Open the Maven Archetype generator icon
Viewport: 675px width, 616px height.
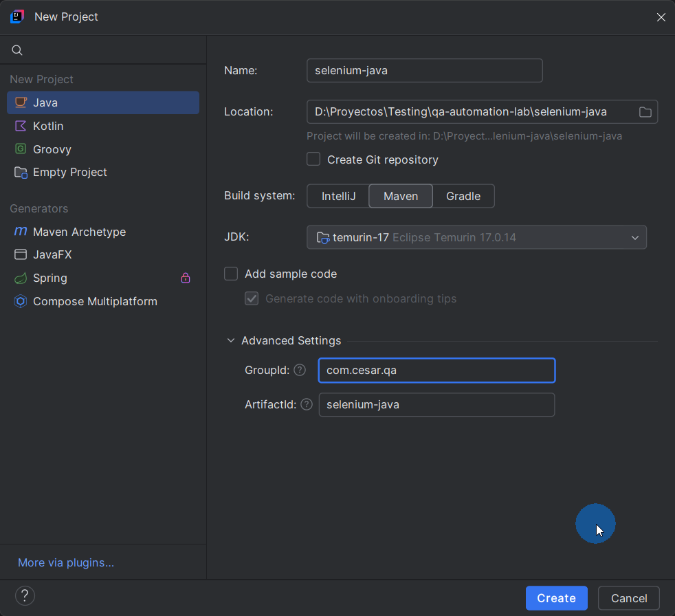point(19,232)
